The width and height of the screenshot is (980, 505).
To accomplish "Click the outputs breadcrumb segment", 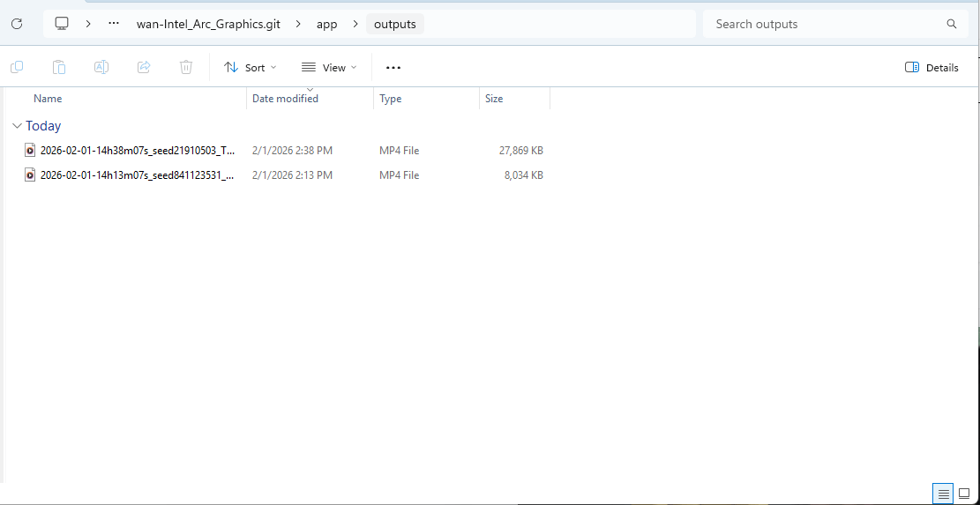I will 395,25.
